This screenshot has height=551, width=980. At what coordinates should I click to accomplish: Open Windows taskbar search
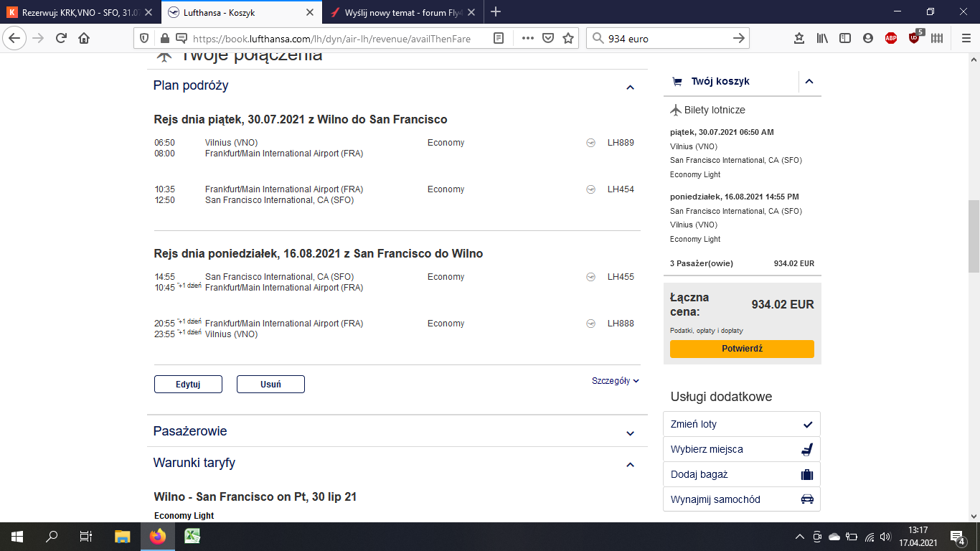pos(52,537)
